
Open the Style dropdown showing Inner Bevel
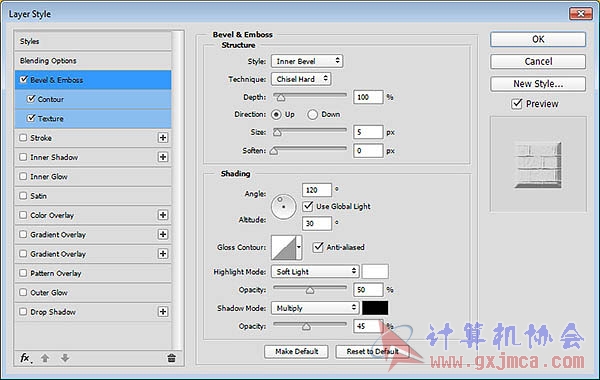point(307,61)
